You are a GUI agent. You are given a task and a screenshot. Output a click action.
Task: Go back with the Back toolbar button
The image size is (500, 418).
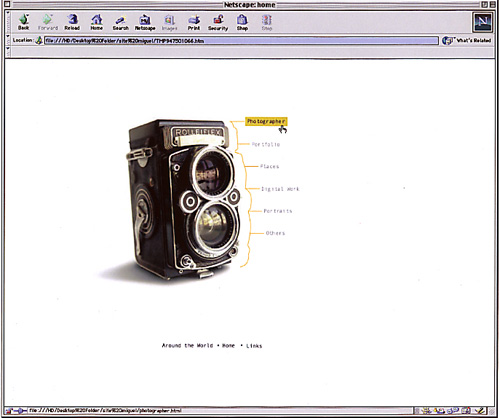(x=23, y=22)
